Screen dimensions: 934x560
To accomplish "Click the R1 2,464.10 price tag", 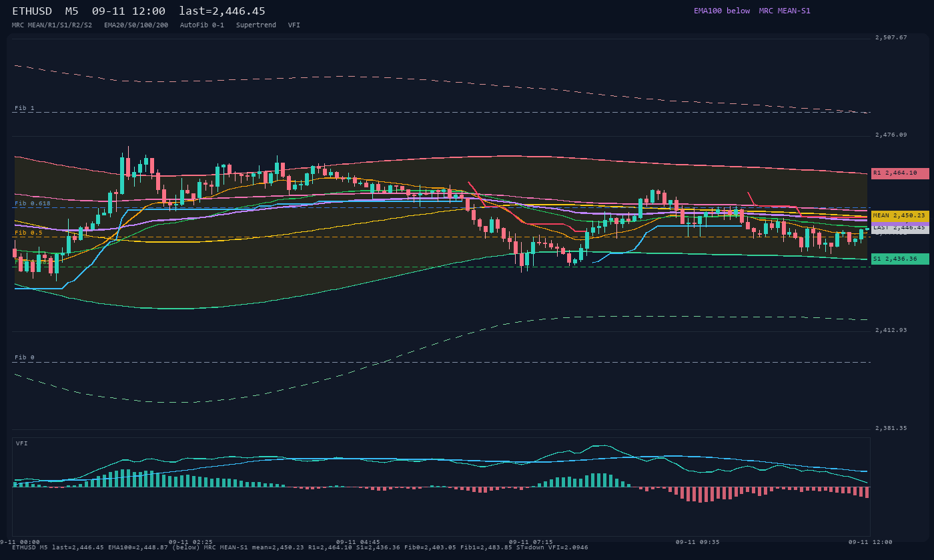I will (x=900, y=173).
